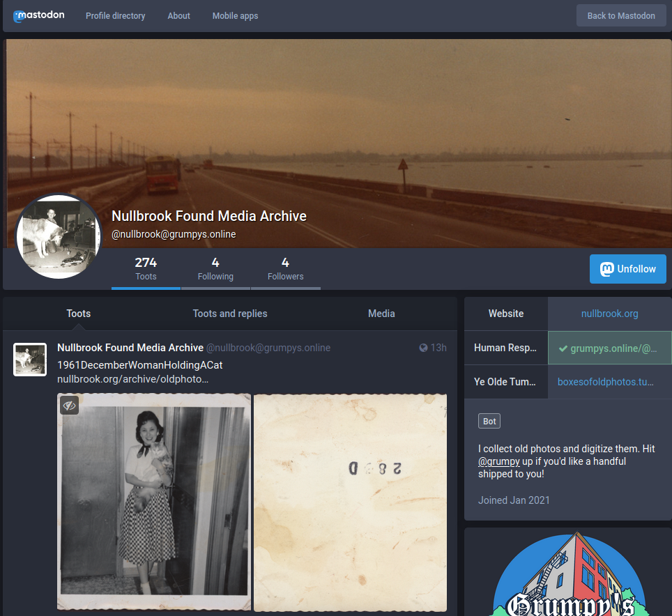Click the @grumpy mention in bio
This screenshot has height=616, width=672.
tap(499, 462)
